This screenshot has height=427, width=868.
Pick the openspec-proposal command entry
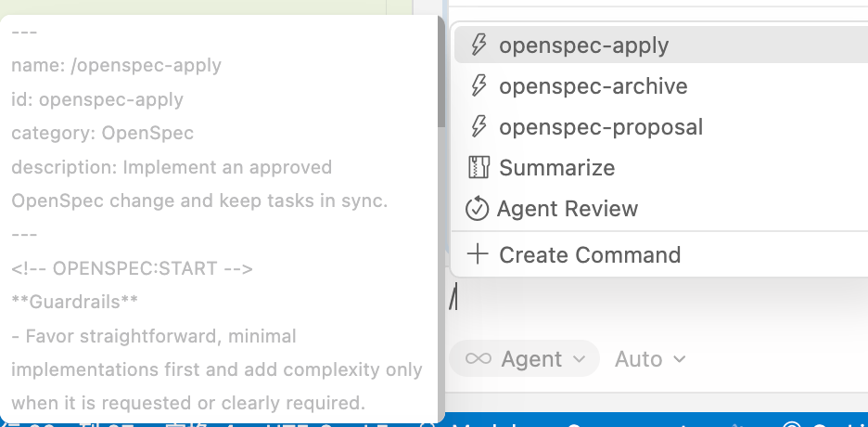coord(600,127)
